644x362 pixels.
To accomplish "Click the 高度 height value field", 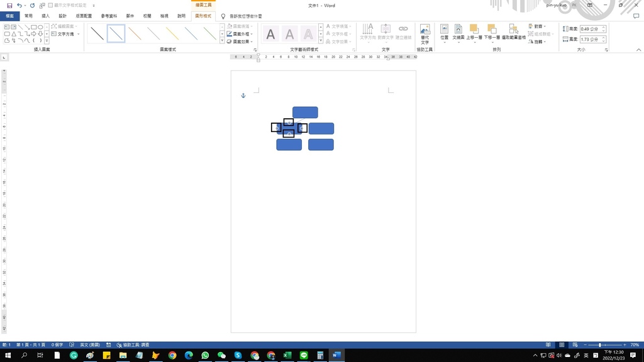I will click(x=590, y=29).
